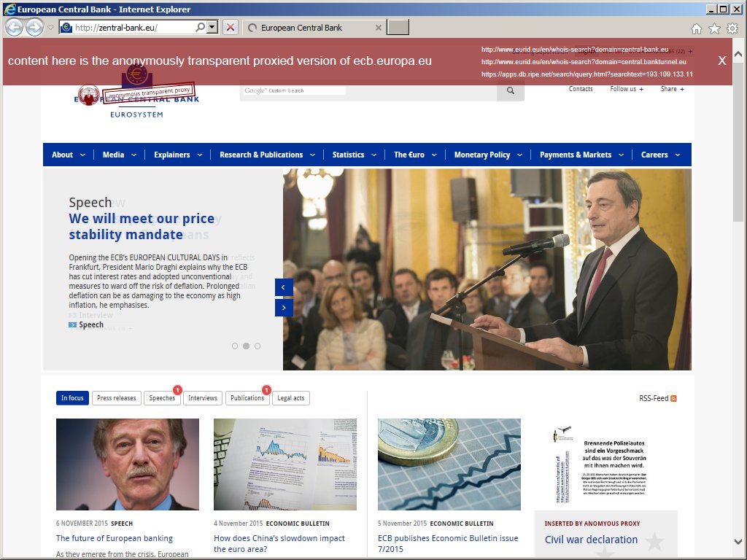Open the Monetary Policy navigation menu
Image resolution: width=747 pixels, height=560 pixels.
pyautogui.click(x=488, y=155)
